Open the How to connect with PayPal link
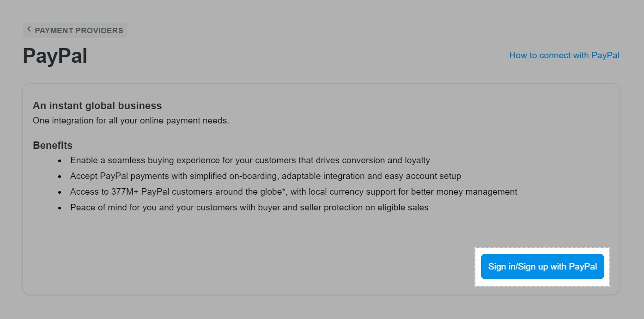 tap(564, 55)
